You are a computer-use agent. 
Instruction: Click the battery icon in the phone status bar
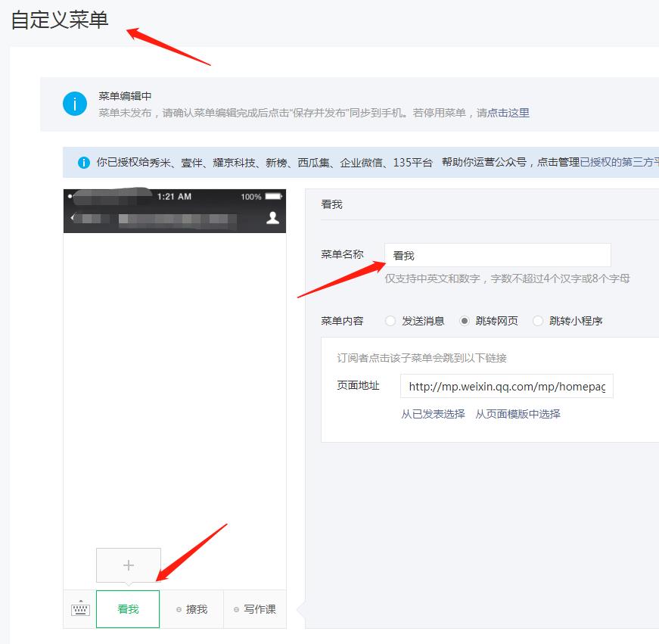click(x=272, y=196)
